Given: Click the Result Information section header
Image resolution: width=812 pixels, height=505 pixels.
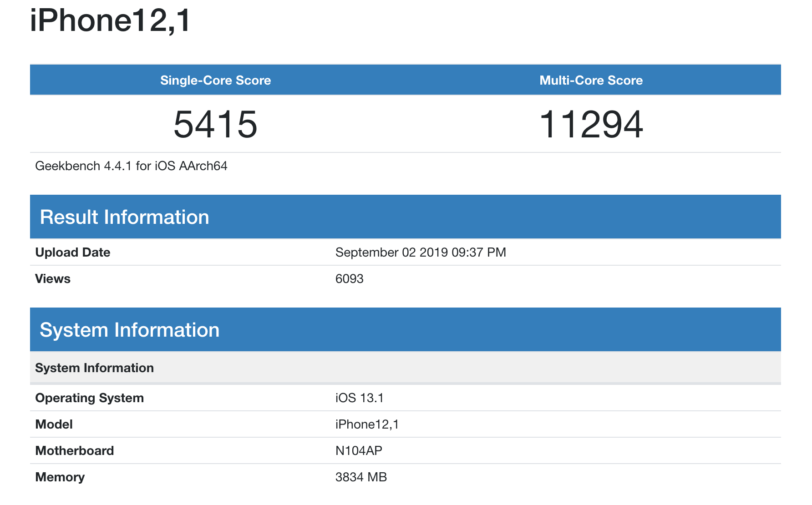Looking at the screenshot, I should pos(406,217).
